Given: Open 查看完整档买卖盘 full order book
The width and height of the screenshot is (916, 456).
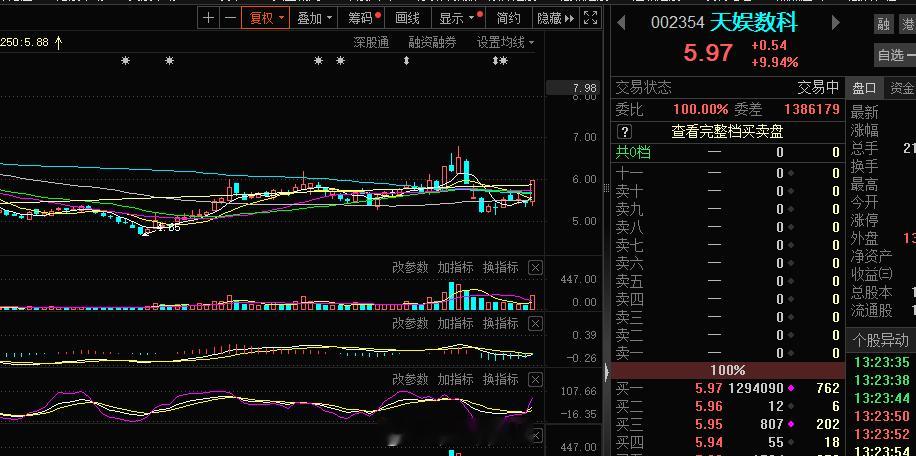Looking at the screenshot, I should (x=727, y=131).
